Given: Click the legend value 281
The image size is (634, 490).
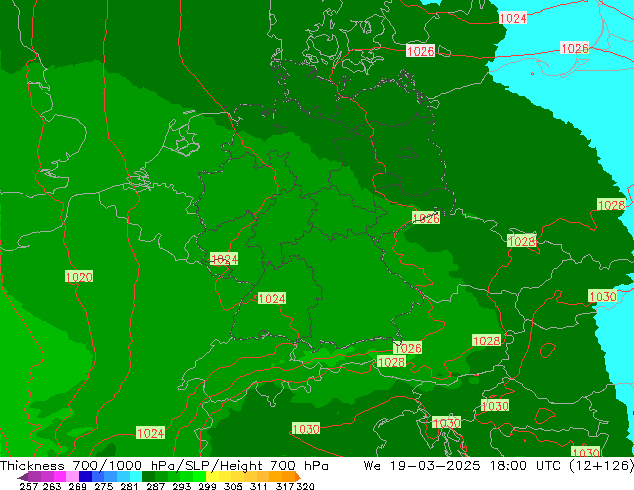Looking at the screenshot, I should 129,486.
